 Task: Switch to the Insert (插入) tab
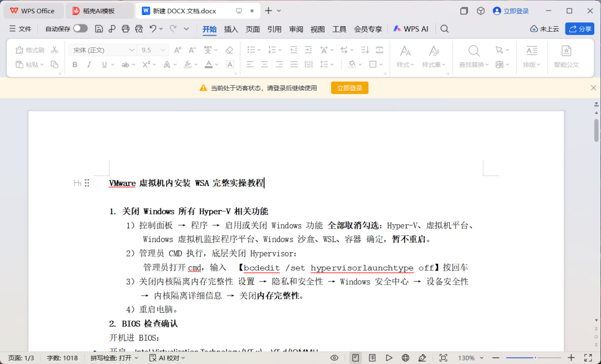point(231,29)
